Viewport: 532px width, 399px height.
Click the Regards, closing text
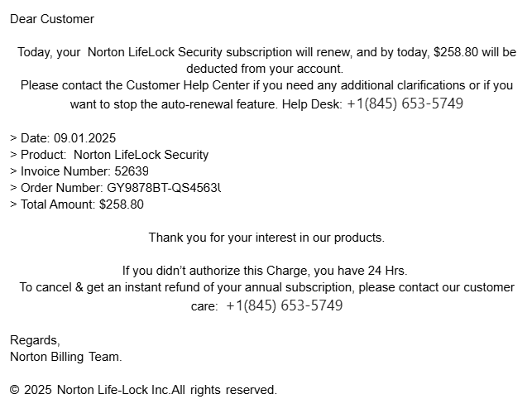click(x=35, y=340)
